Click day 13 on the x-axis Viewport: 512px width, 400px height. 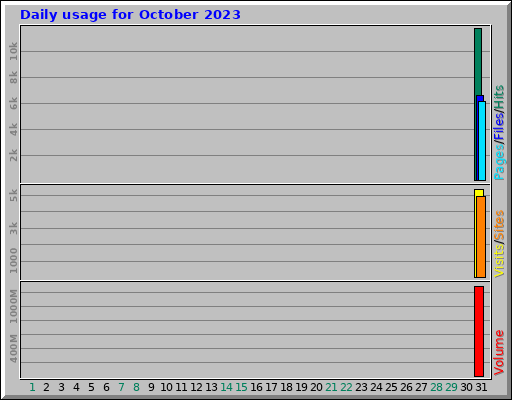point(211,387)
